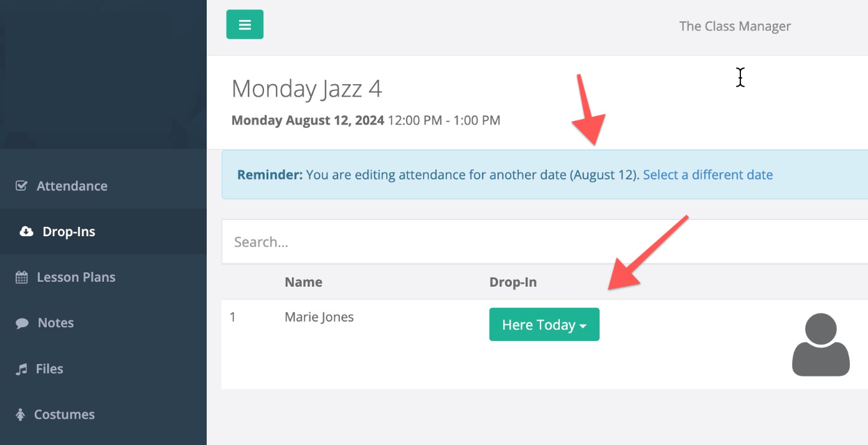
Task: Click the Notes speech bubble icon
Action: 22,323
